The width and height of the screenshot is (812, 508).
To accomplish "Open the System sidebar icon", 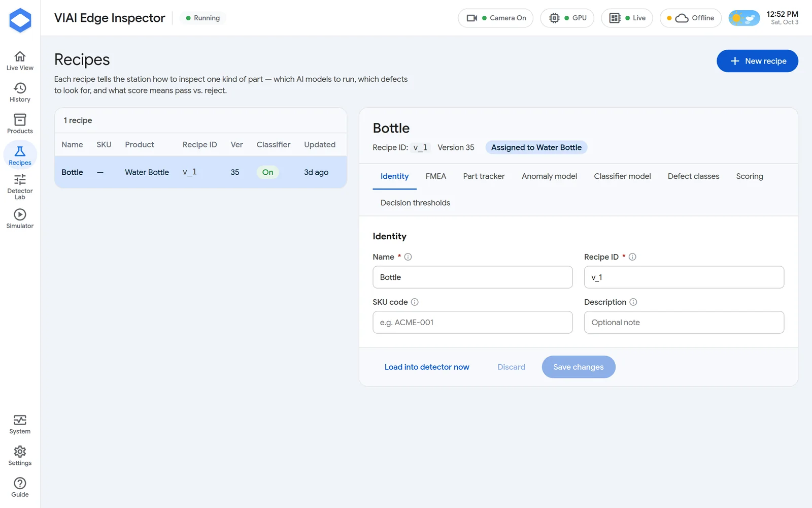I will [x=20, y=424].
